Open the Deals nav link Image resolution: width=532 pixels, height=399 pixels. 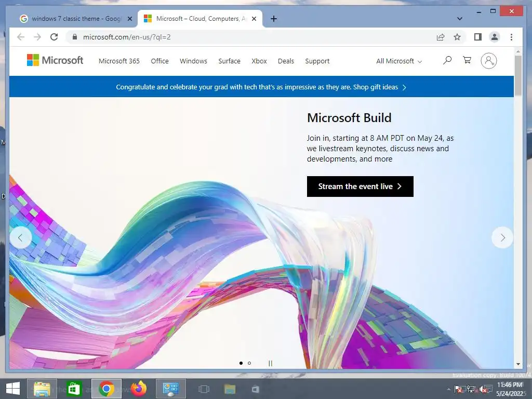click(286, 61)
